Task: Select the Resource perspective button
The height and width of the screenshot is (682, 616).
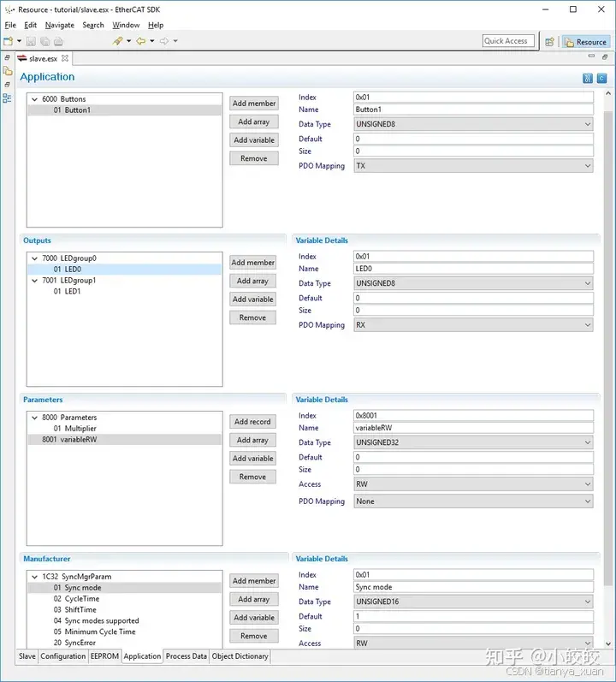Action: point(586,42)
